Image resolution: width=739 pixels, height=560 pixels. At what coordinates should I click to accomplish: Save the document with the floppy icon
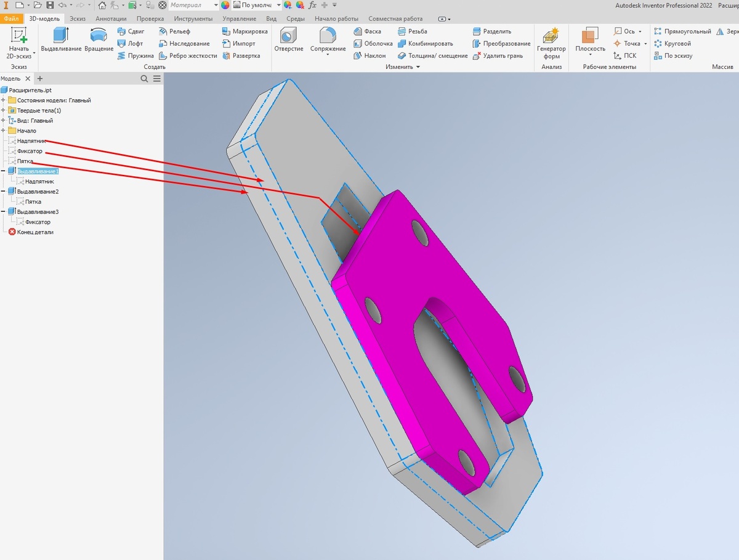49,5
